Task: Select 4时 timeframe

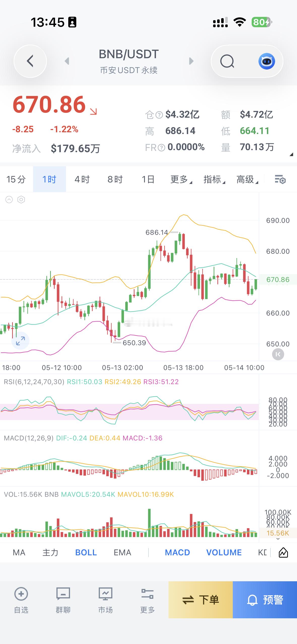Action: click(82, 179)
